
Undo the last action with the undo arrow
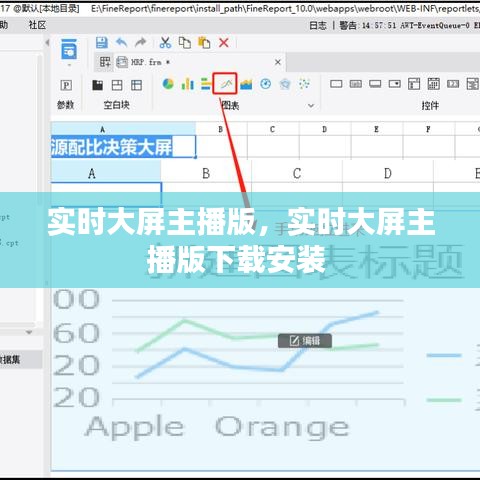click(x=121, y=43)
